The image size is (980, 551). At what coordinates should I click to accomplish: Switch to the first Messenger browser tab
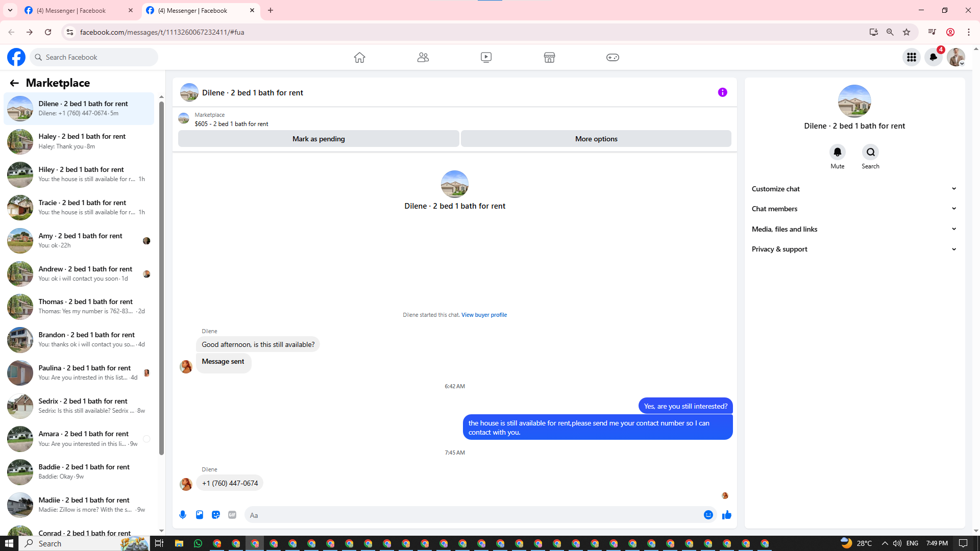71,10
